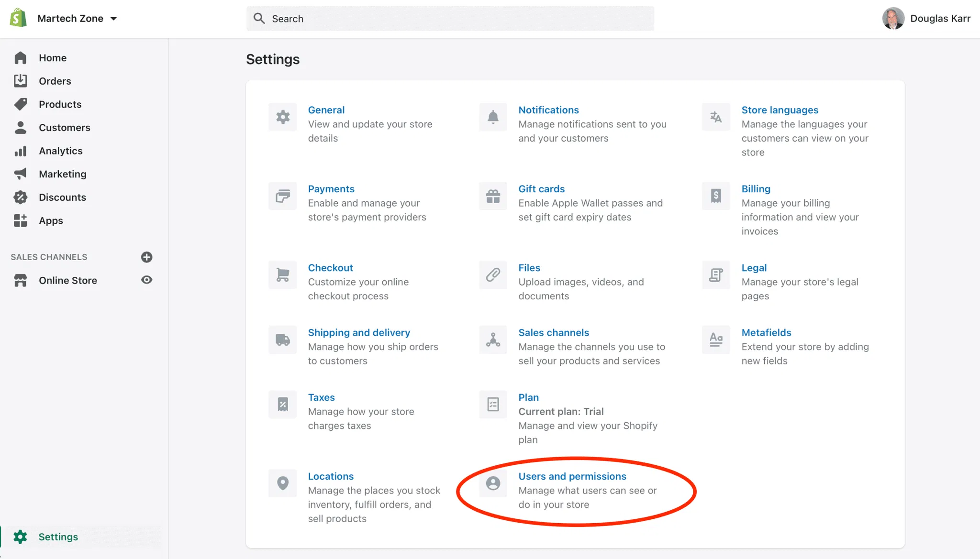Click the Notifications bell icon

pyautogui.click(x=493, y=117)
